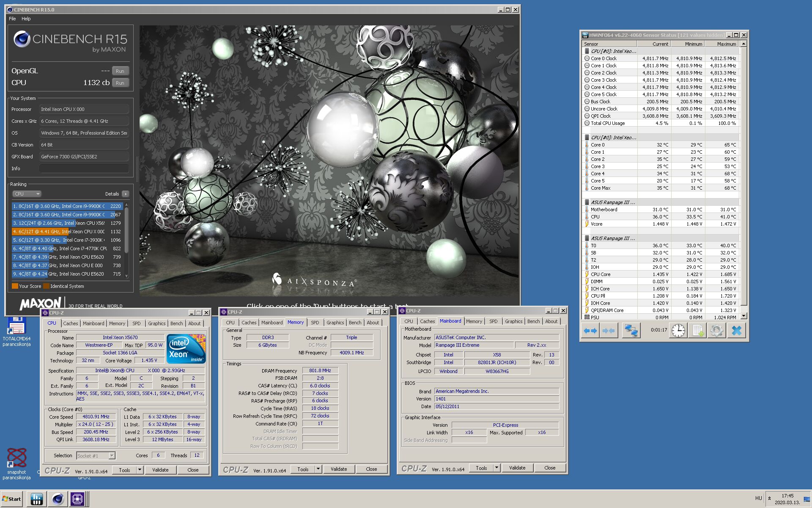The height and width of the screenshot is (508, 812).
Task: Click Cinebench icon in taskbar
Action: tap(58, 499)
